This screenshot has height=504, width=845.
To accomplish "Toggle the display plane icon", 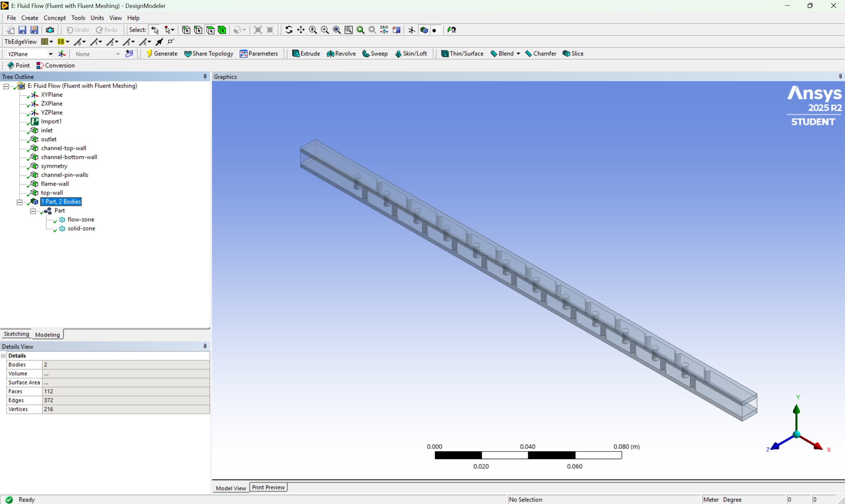I will (412, 30).
